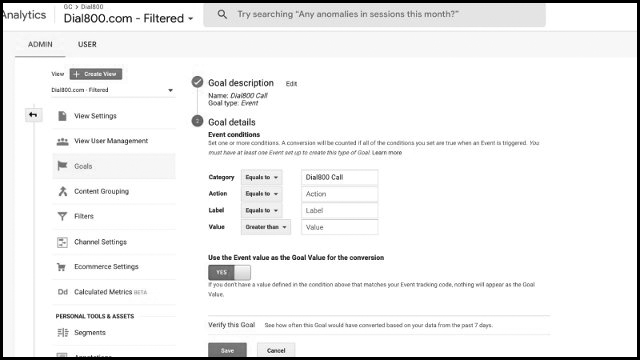Screen dimensions: 640x360
Task: Click the Label input field
Action: (340, 211)
